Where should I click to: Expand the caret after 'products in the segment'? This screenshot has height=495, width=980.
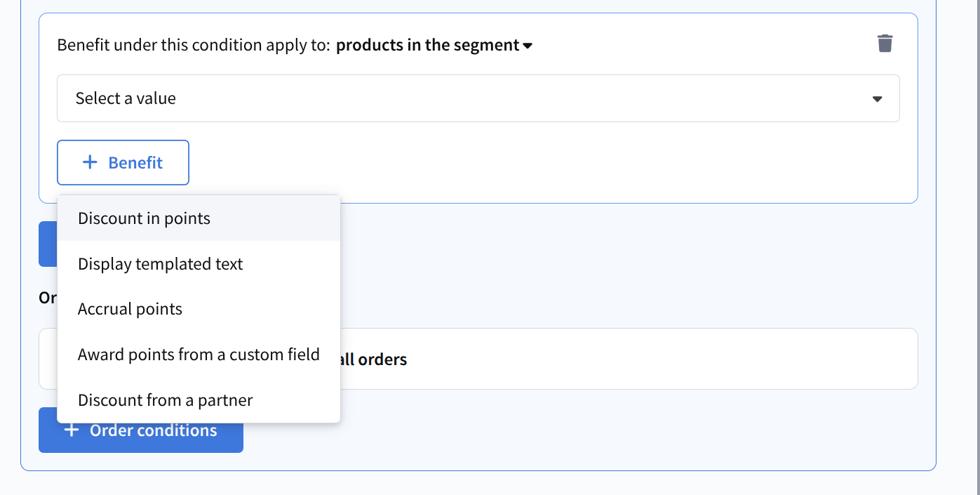pyautogui.click(x=528, y=46)
